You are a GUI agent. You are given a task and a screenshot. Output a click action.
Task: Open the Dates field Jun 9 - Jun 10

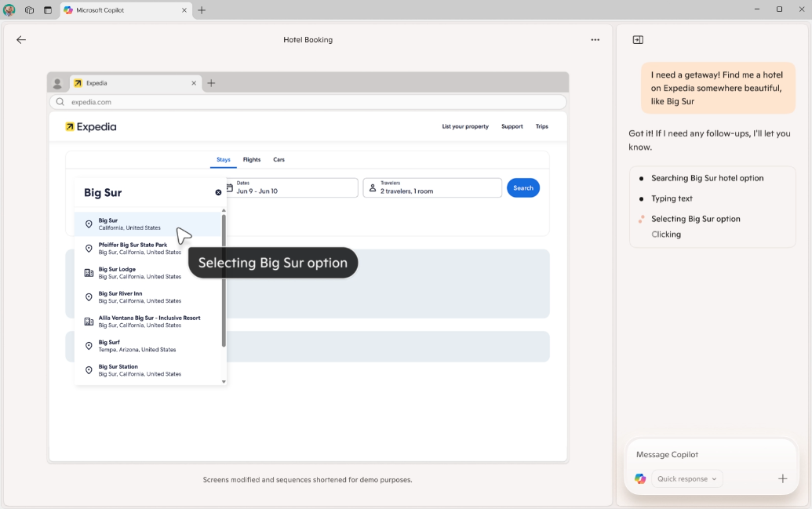(291, 187)
